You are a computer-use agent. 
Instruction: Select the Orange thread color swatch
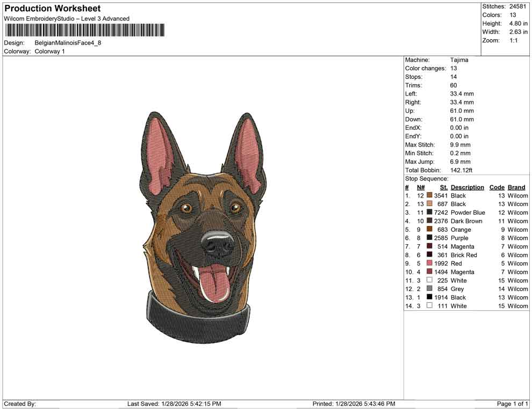click(x=429, y=229)
